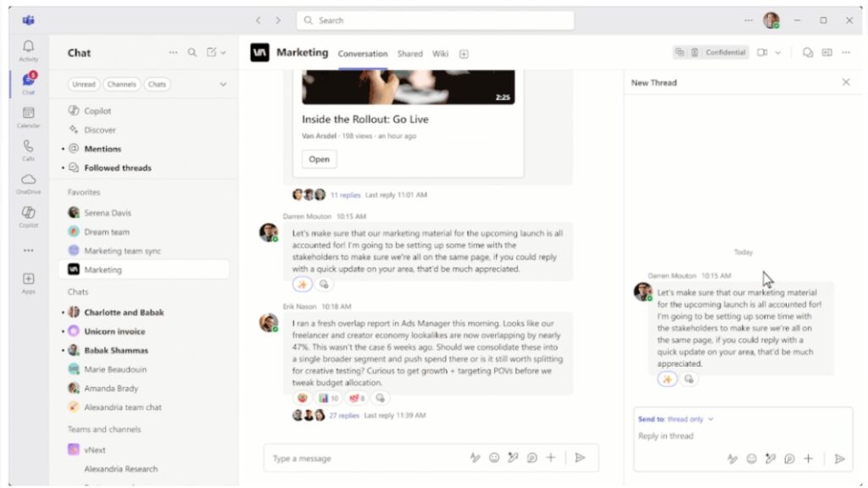Open the Wiki tab in Marketing
This screenshot has width=868, height=488.
click(440, 53)
